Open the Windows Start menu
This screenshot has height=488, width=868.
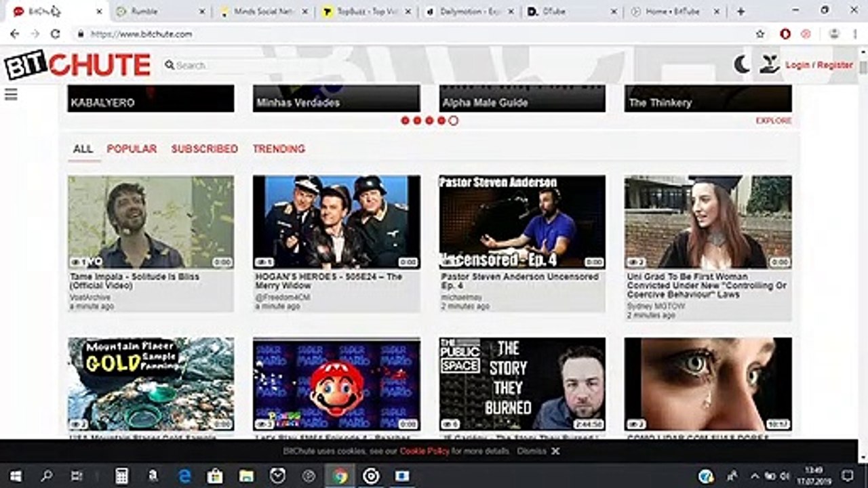(x=15, y=476)
